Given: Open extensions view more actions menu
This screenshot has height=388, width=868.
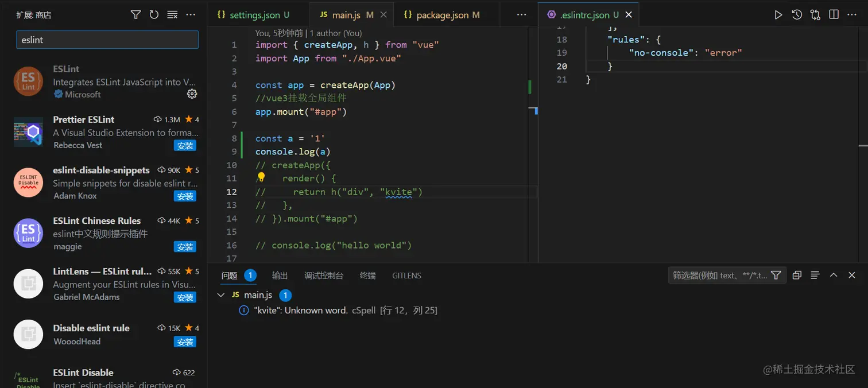Looking at the screenshot, I should point(191,15).
